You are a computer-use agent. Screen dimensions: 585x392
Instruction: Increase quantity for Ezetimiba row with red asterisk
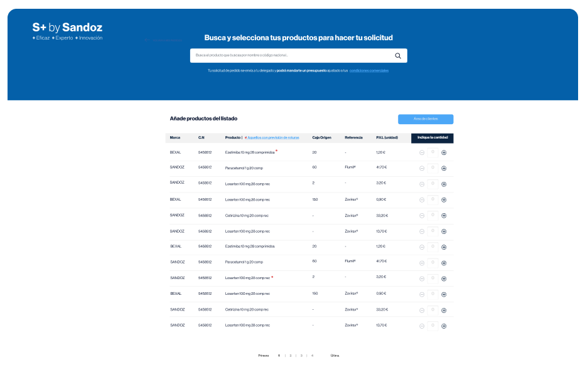click(444, 152)
